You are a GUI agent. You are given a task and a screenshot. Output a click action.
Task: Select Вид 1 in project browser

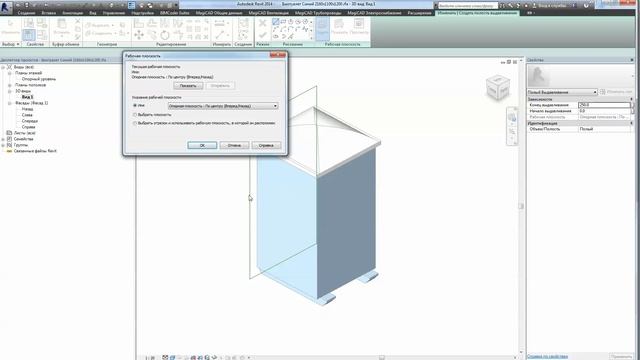27,97
